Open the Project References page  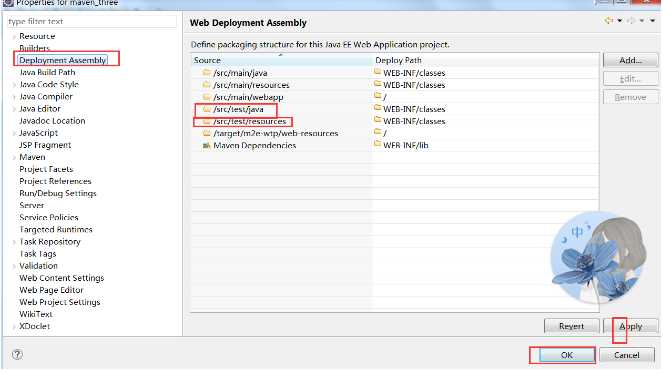55,181
